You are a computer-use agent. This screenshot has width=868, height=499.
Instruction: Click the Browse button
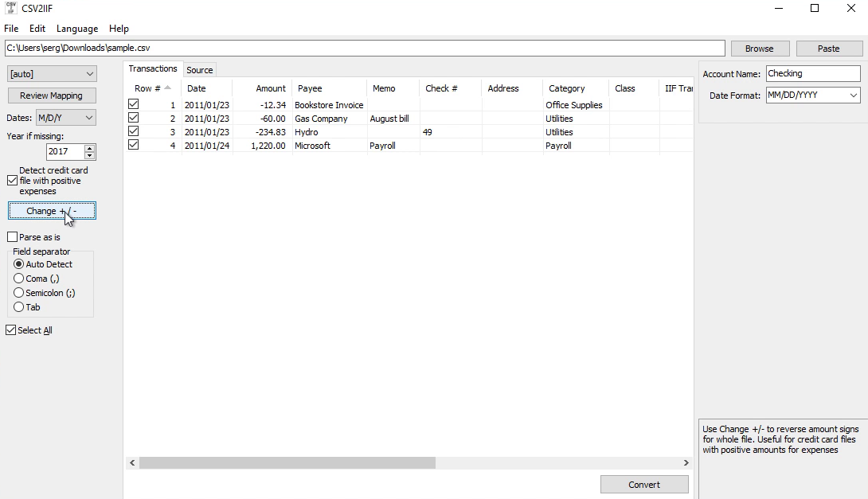[x=759, y=49]
